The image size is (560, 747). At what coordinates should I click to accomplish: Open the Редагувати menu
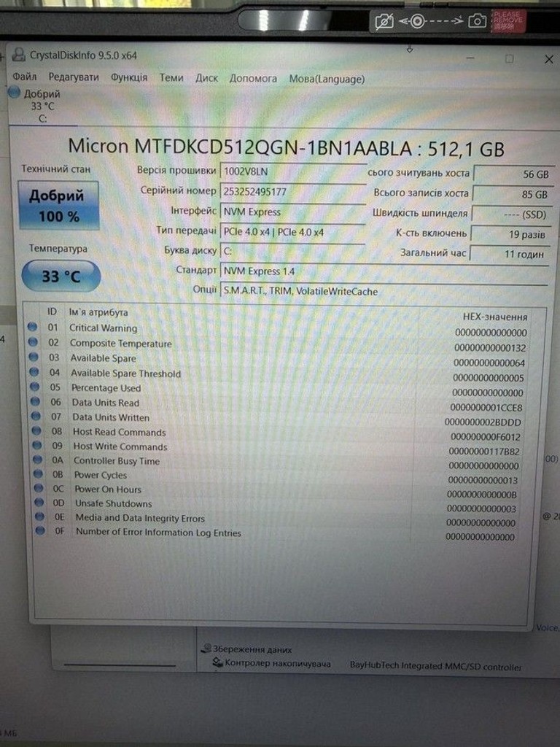[x=74, y=77]
